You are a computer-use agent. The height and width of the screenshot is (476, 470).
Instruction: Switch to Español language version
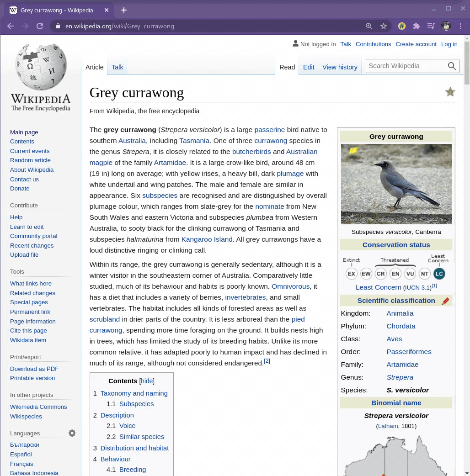tap(21, 454)
